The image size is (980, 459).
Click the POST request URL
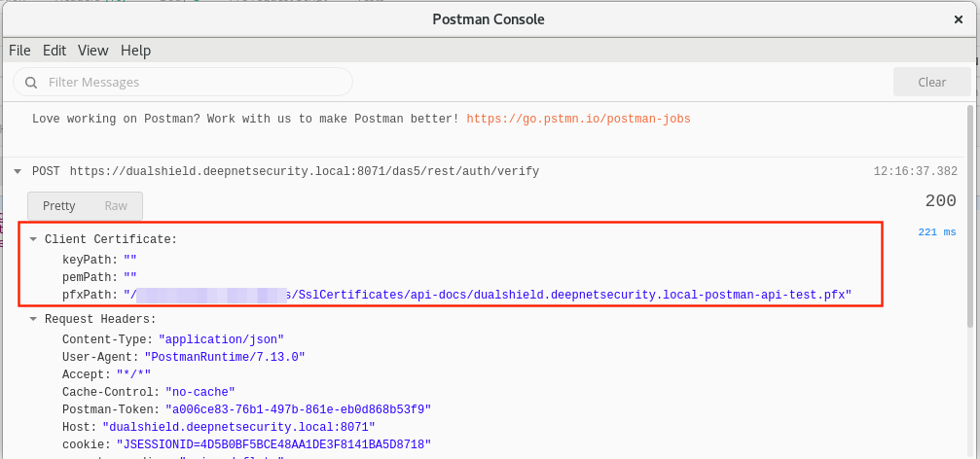coord(304,171)
